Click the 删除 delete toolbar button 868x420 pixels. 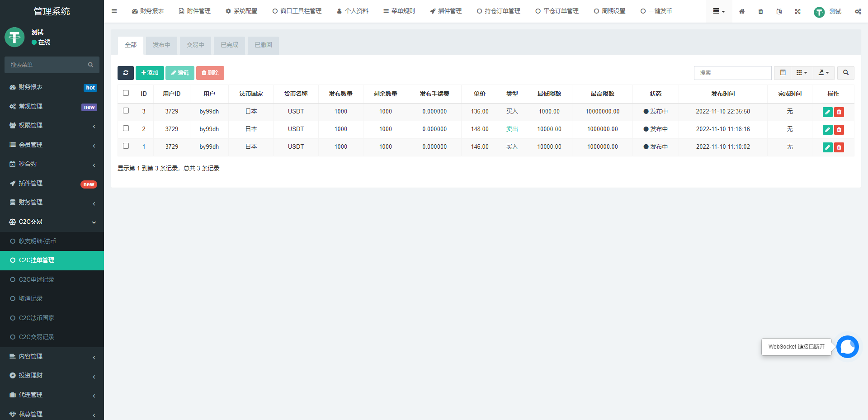(x=210, y=73)
